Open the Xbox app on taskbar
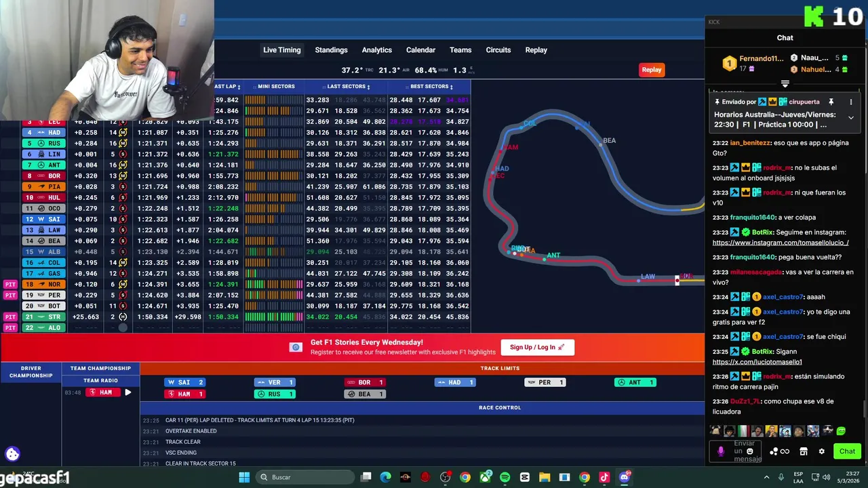The width and height of the screenshot is (868, 488). pyautogui.click(x=485, y=477)
